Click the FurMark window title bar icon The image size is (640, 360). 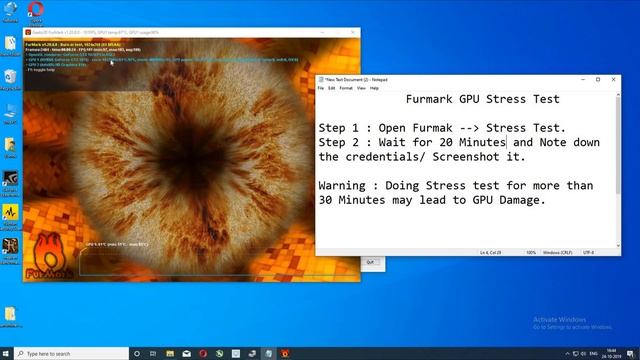28,32
